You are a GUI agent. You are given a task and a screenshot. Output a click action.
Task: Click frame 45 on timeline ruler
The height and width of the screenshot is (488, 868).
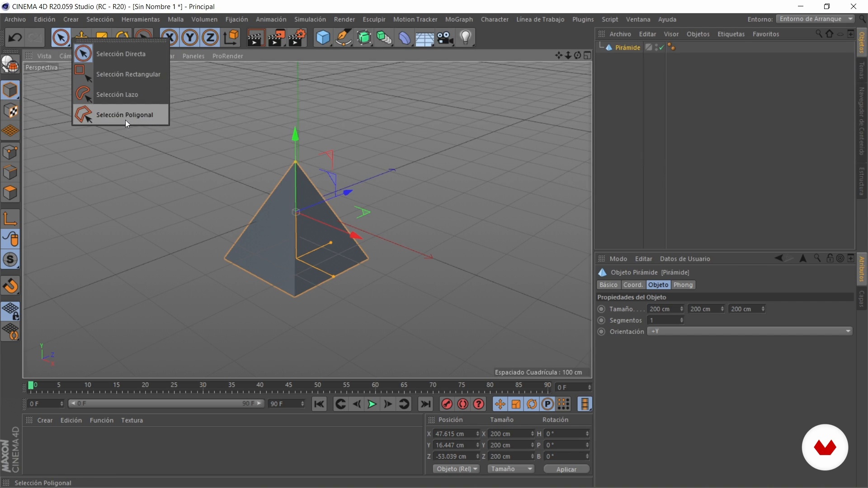(288, 385)
